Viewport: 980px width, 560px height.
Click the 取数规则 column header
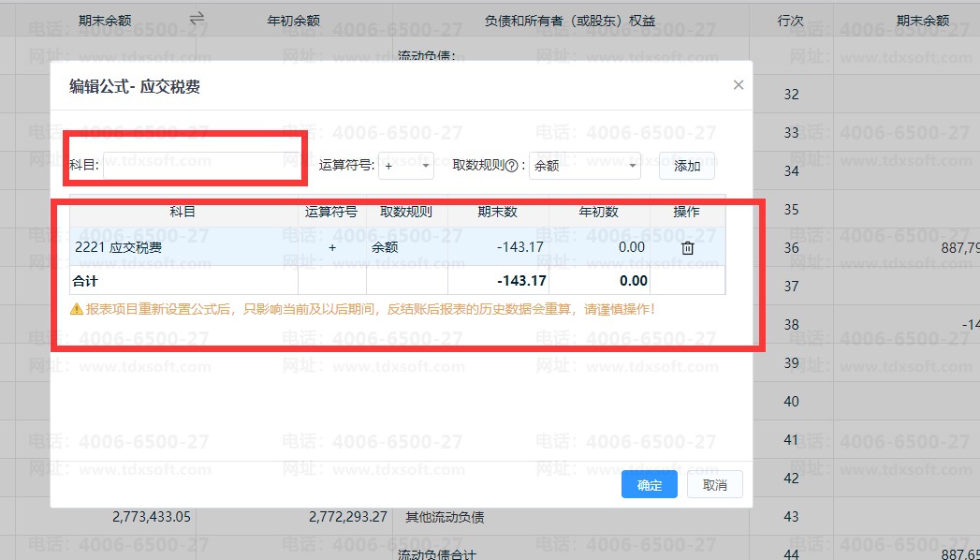pos(406,212)
